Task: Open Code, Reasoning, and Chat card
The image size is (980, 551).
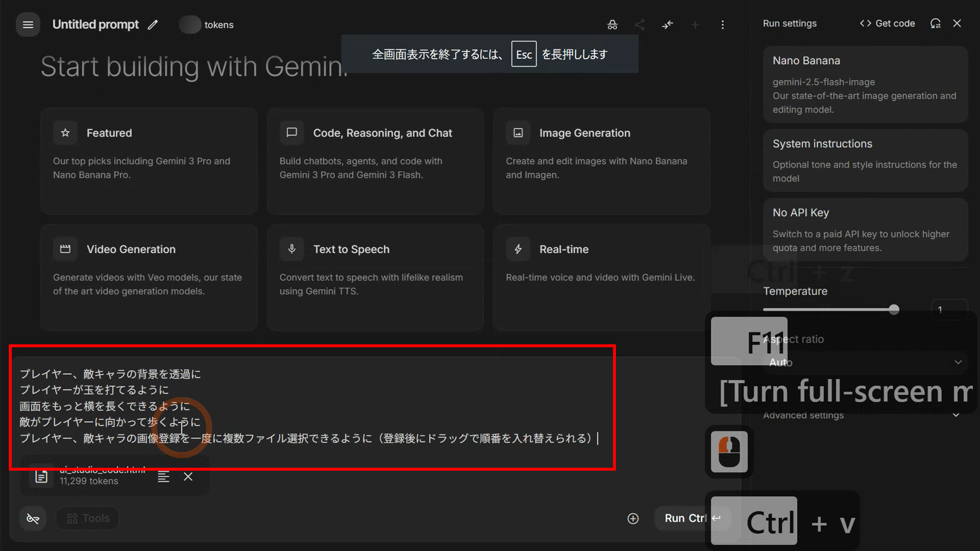Action: pos(375,161)
